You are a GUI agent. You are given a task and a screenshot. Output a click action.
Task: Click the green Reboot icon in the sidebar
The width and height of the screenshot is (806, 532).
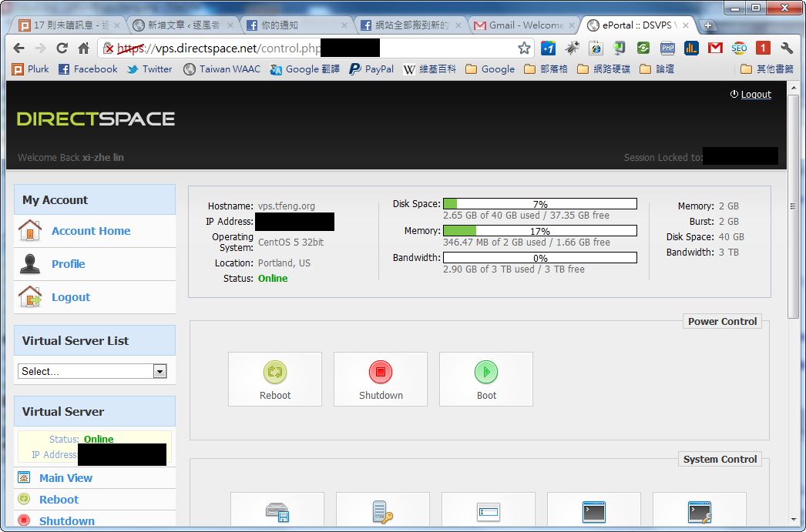[24, 499]
